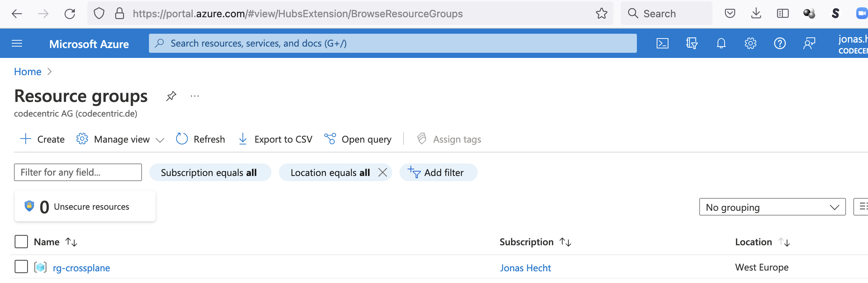Open the Jonas Hecht subscription link
Image resolution: width=868 pixels, height=283 pixels.
tap(525, 268)
